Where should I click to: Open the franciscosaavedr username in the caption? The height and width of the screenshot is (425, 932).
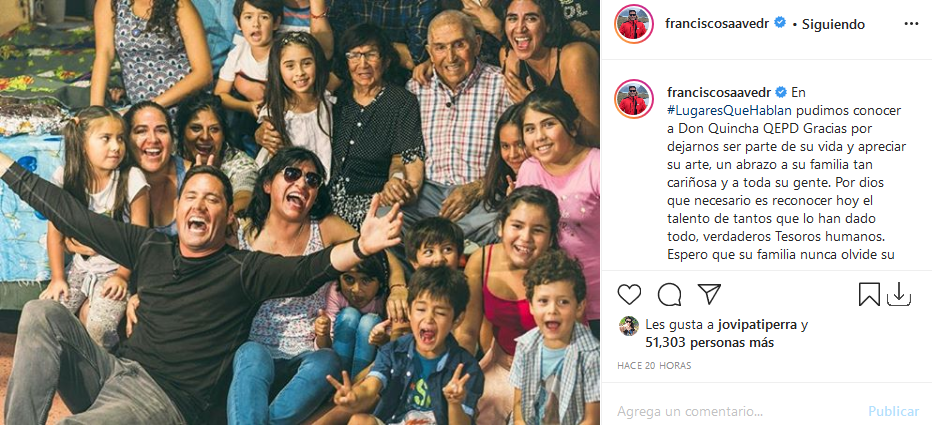point(717,92)
